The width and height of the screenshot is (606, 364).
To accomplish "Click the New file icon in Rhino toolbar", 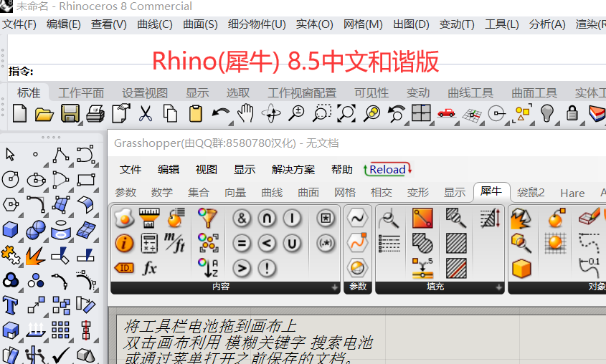I will pyautogui.click(x=19, y=114).
